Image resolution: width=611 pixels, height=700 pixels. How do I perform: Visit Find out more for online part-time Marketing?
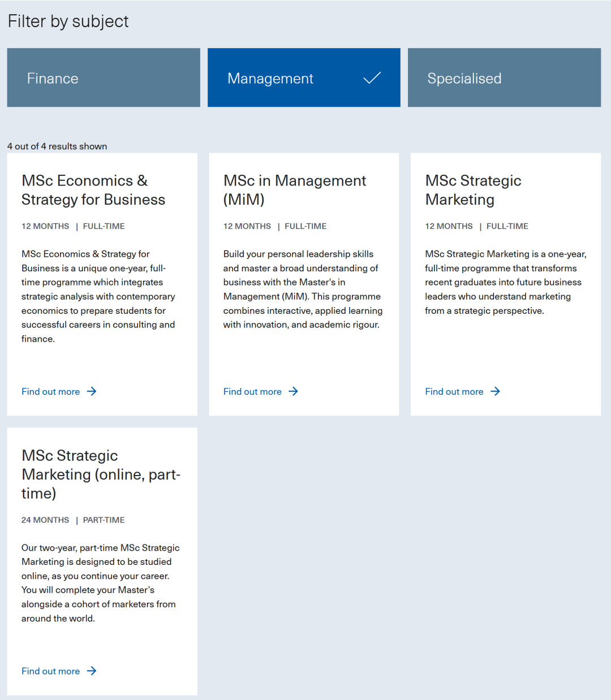point(51,671)
